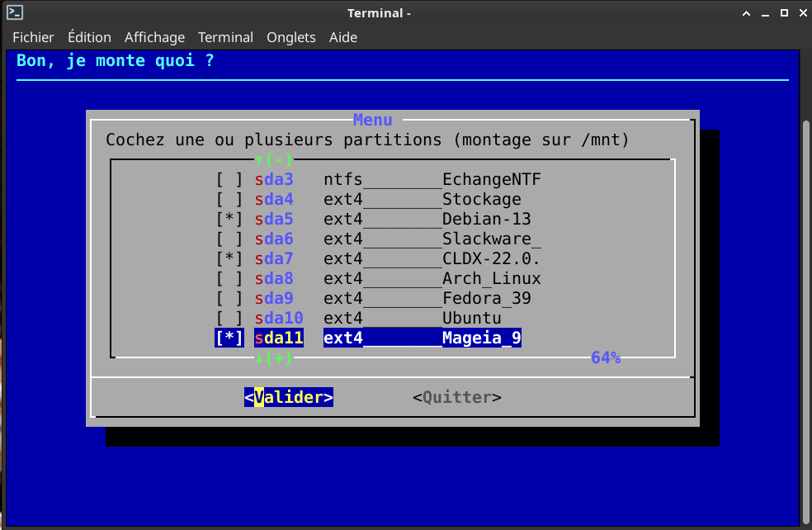Deselect the highlighted sda11 Mageia_9 checkbox
This screenshot has height=530, width=812.
[229, 338]
